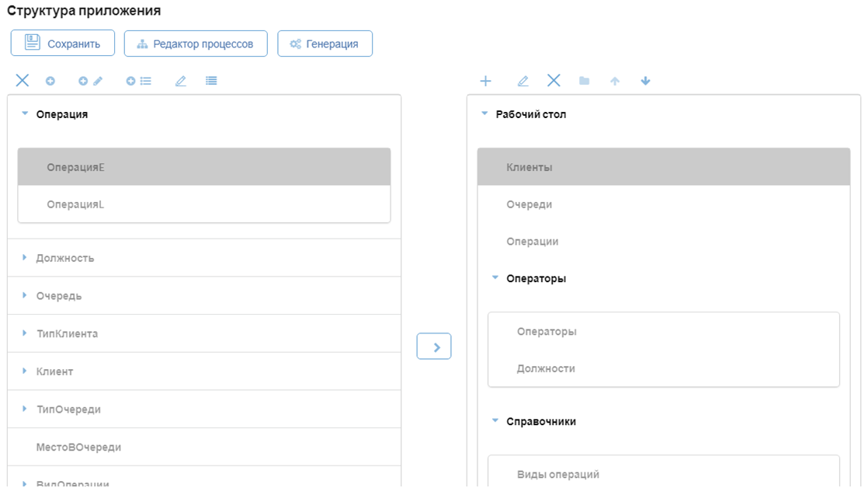Click the plus add icon above the Рабочий стол panel
This screenshot has width=868, height=488.
pyautogui.click(x=485, y=81)
